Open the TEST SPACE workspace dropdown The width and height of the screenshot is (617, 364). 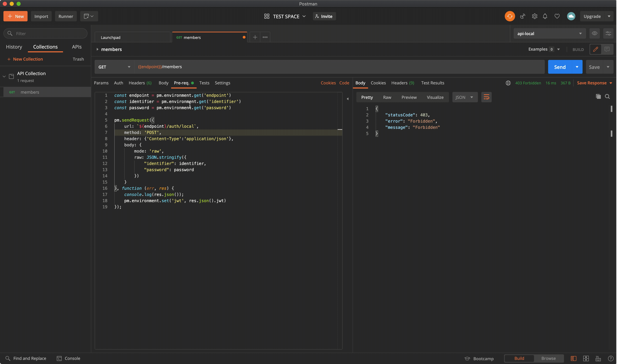(285, 16)
